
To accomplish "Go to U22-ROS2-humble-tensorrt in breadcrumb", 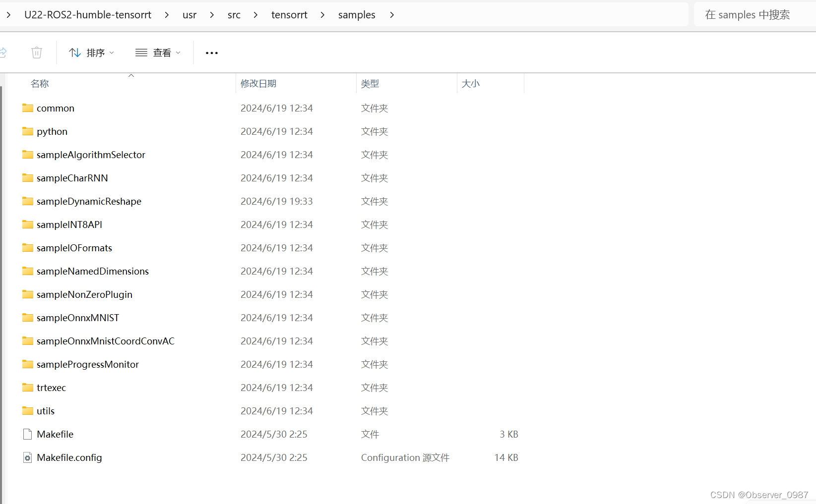I will tap(88, 15).
